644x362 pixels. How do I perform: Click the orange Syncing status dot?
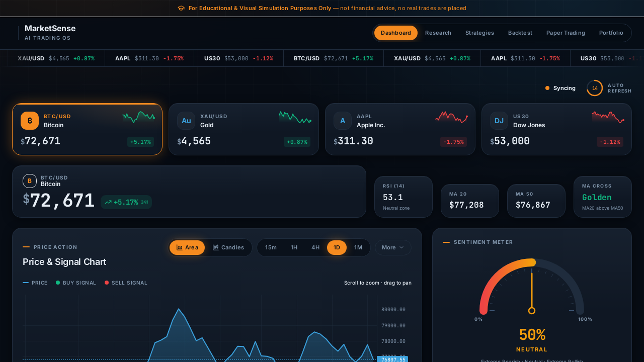tap(547, 88)
